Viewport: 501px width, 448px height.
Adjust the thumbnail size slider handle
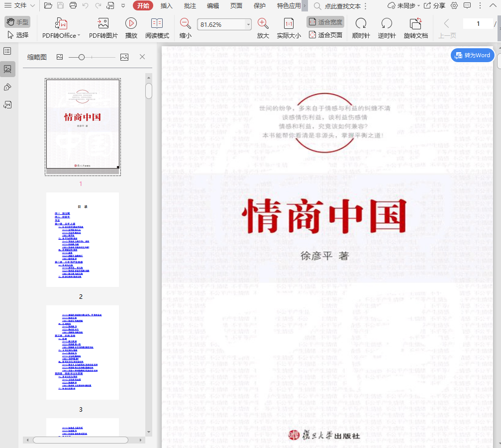click(x=82, y=57)
